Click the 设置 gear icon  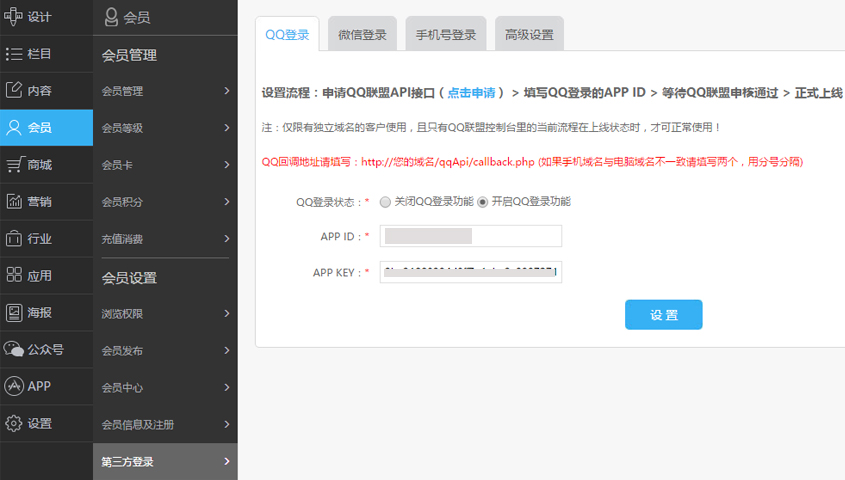pos(13,423)
